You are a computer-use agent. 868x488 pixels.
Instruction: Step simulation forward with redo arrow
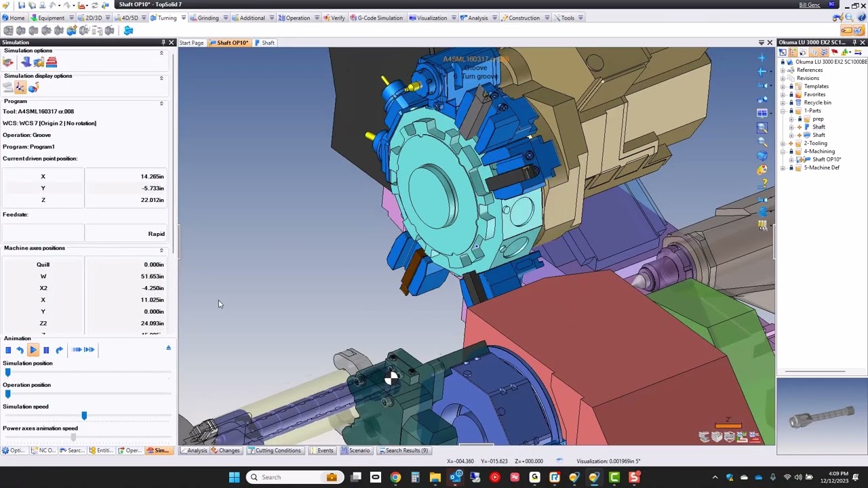59,350
